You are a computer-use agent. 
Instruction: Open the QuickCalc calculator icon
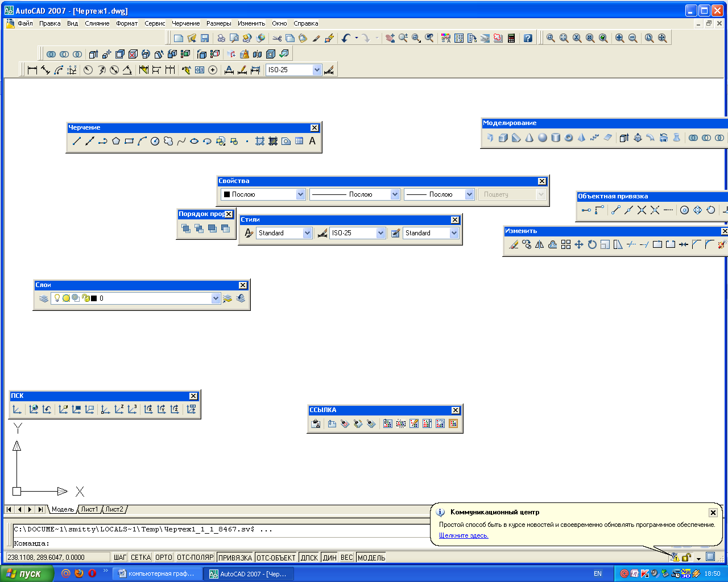tap(511, 38)
